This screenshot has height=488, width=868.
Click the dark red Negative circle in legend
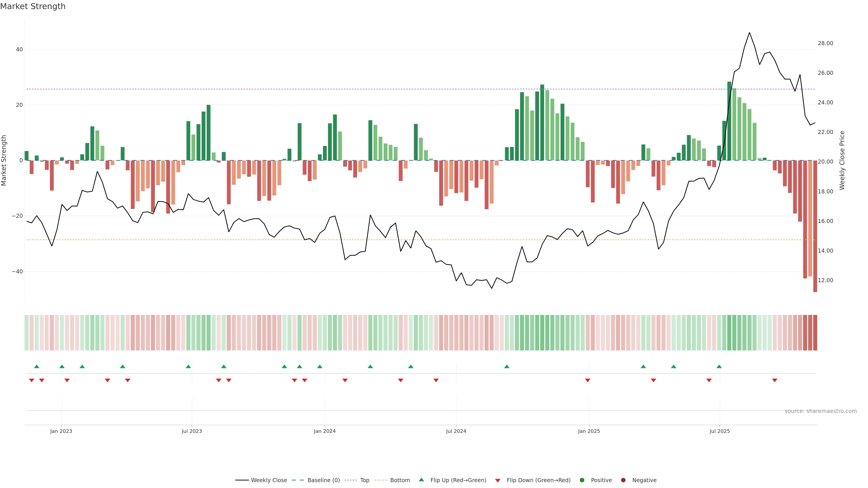click(x=623, y=480)
